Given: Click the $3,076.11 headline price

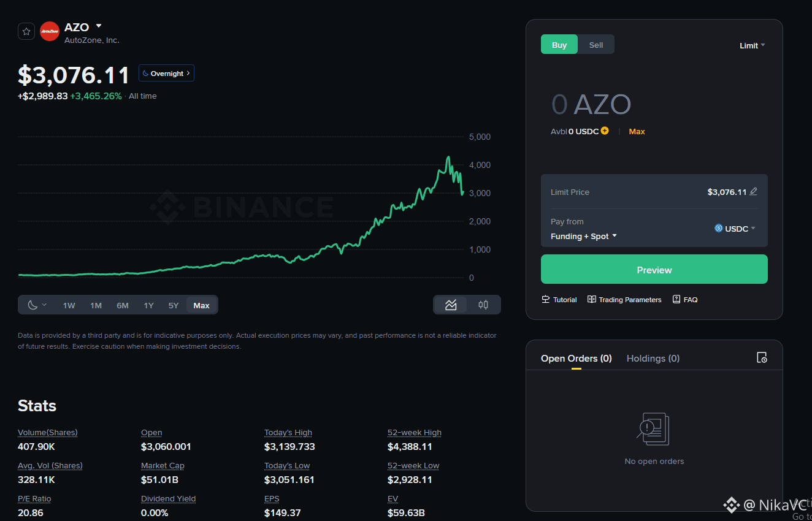Looking at the screenshot, I should [x=74, y=75].
